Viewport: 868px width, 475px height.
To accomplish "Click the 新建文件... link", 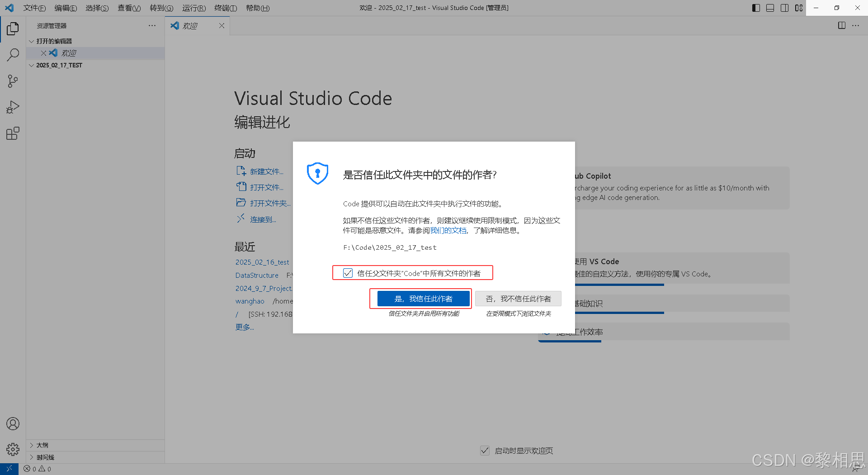I will (x=267, y=171).
